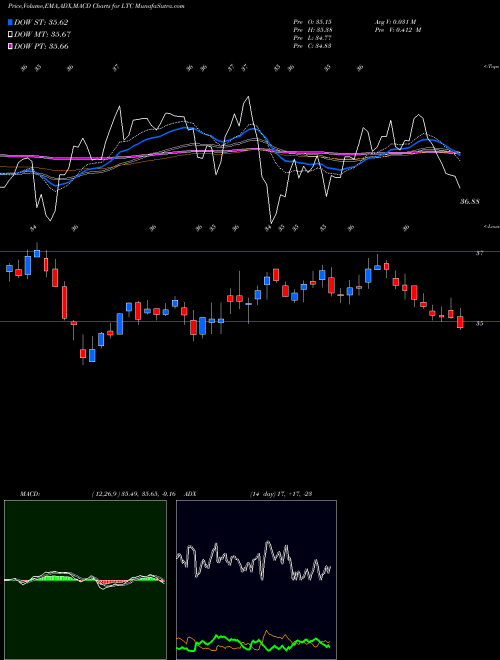Click the last red candlestick below the 35 line

[460, 322]
